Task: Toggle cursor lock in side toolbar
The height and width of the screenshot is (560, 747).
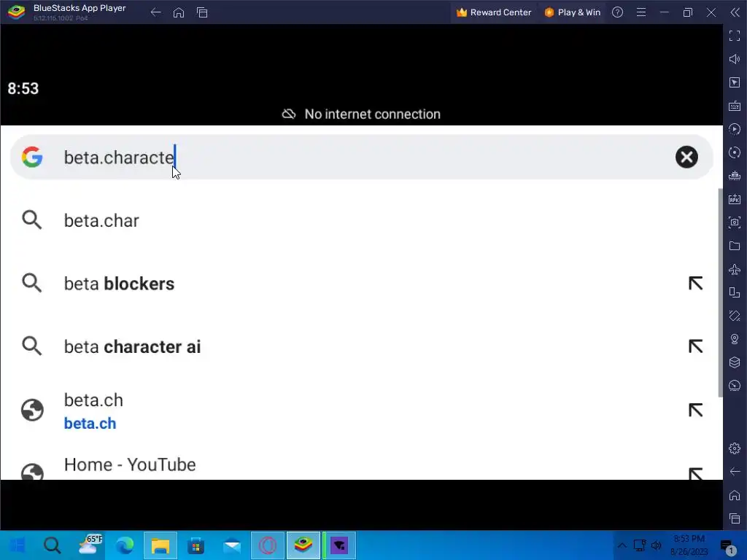Action: (x=735, y=82)
